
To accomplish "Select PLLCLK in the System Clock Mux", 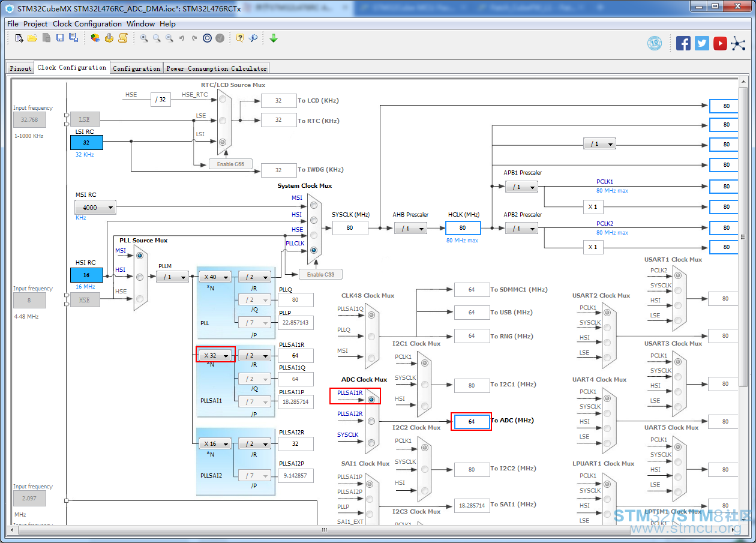I will (314, 250).
